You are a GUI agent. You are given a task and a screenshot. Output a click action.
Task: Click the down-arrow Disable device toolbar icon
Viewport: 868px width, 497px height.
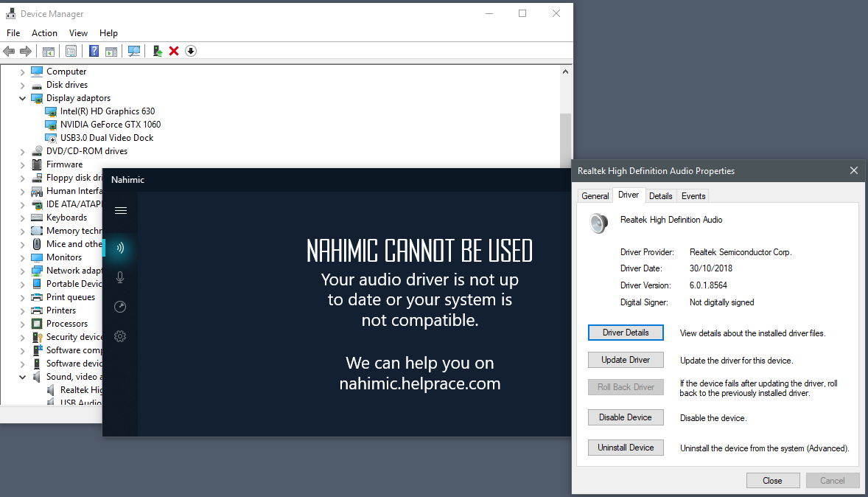coord(191,51)
